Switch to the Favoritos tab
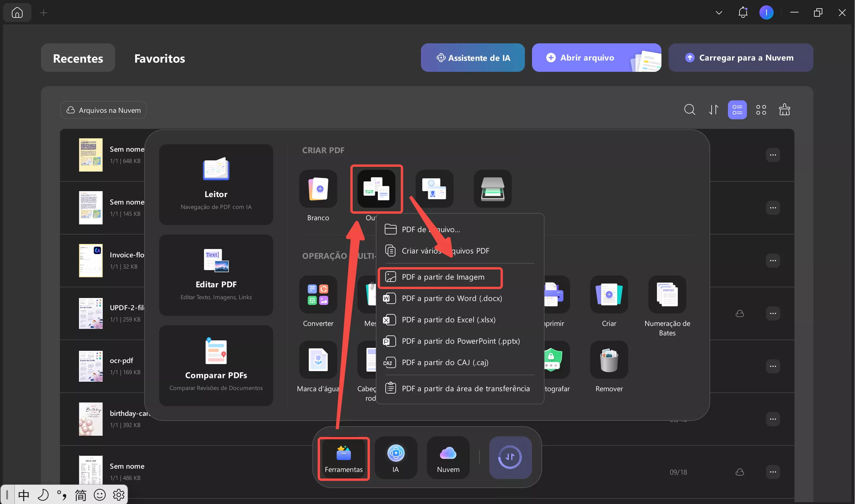This screenshot has height=504, width=855. [159, 58]
